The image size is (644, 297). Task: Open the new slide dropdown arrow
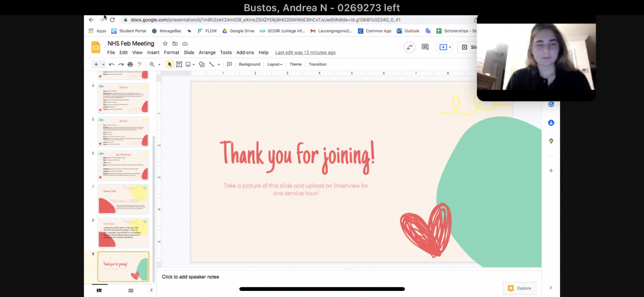point(104,64)
